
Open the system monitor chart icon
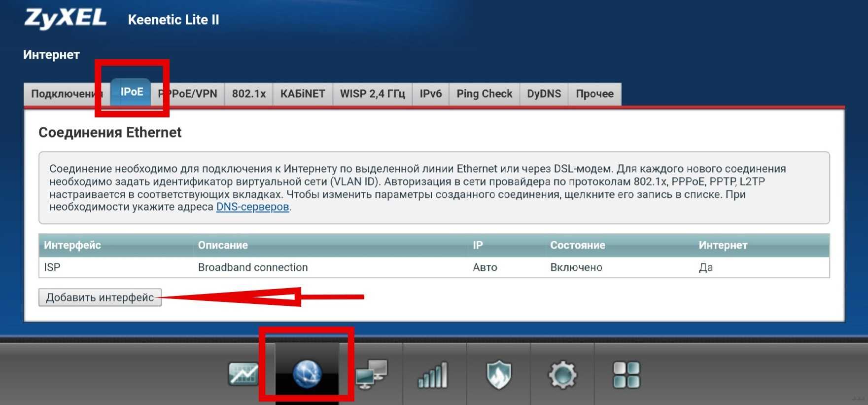243,373
